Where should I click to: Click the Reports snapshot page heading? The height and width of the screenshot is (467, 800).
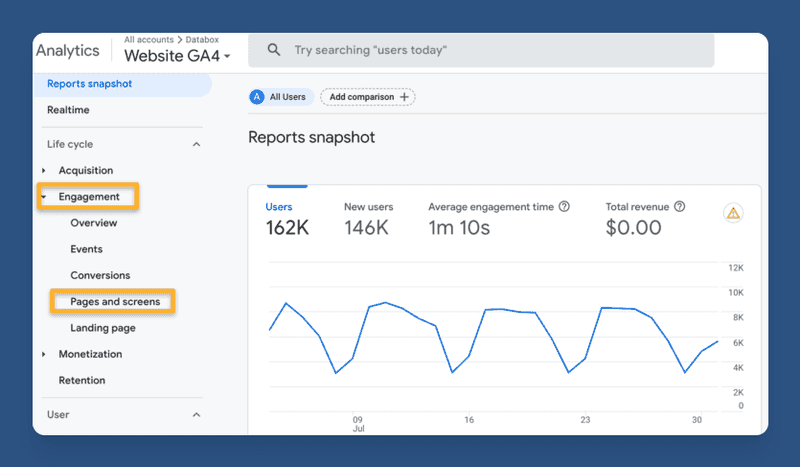click(x=312, y=137)
